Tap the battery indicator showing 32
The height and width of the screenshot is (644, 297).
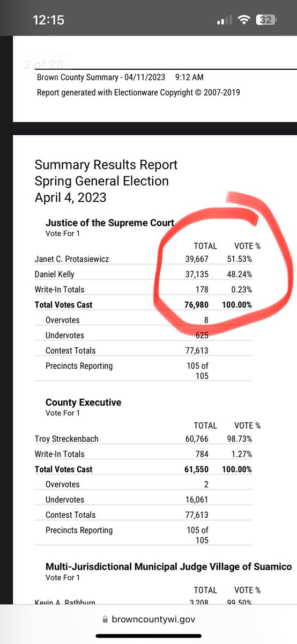click(x=266, y=20)
